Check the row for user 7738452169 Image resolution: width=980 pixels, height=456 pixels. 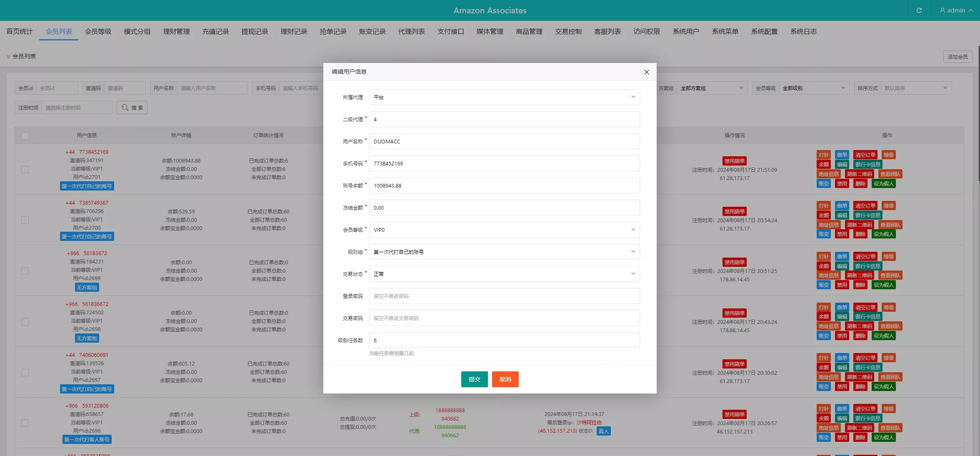point(25,170)
